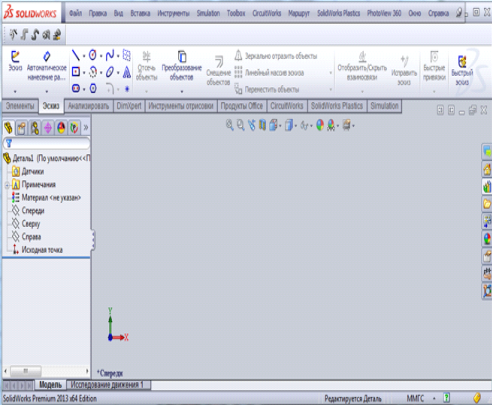Open dropdown arrow under Эскиз button
Screen dimensions: 492x405
coord(15,91)
